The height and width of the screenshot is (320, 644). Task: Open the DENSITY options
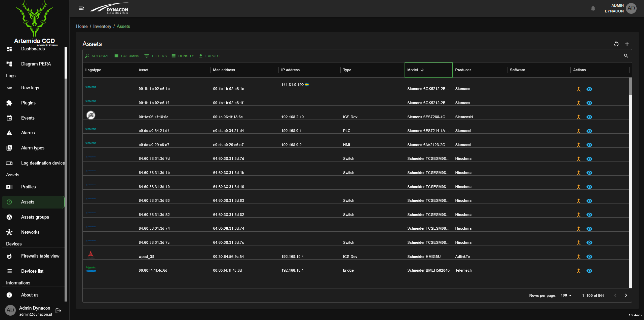(183, 56)
